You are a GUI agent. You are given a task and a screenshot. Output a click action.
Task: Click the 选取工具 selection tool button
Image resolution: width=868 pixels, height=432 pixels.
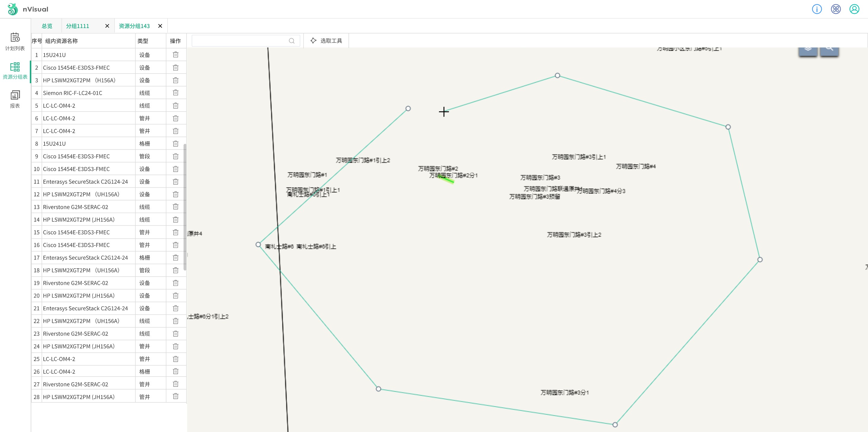point(326,41)
